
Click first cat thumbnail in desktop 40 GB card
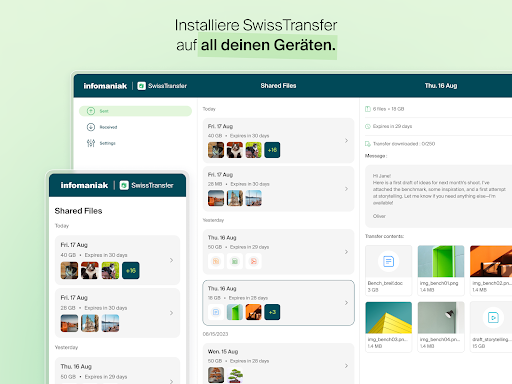pyautogui.click(x=216, y=150)
